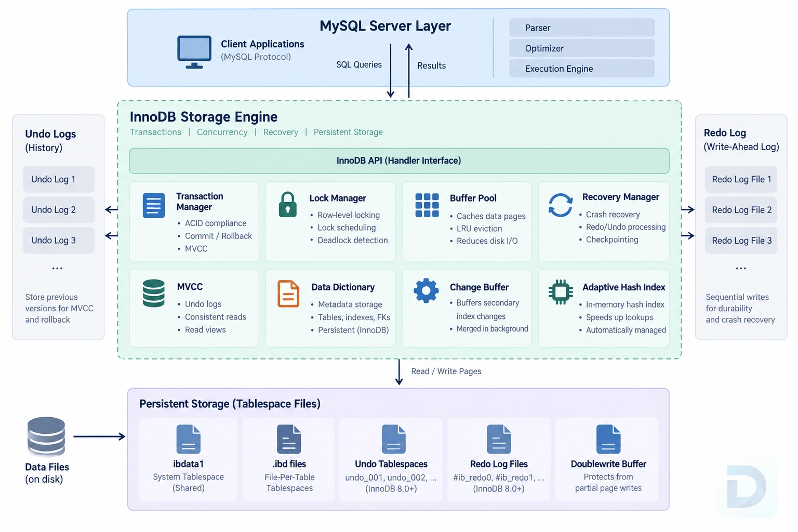
Task: Select the Undo Log 2 box
Action: [x=59, y=210]
